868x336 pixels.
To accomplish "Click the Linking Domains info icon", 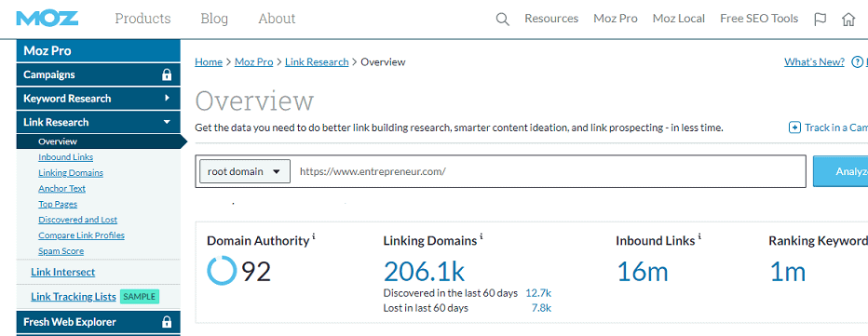I will point(481,237).
